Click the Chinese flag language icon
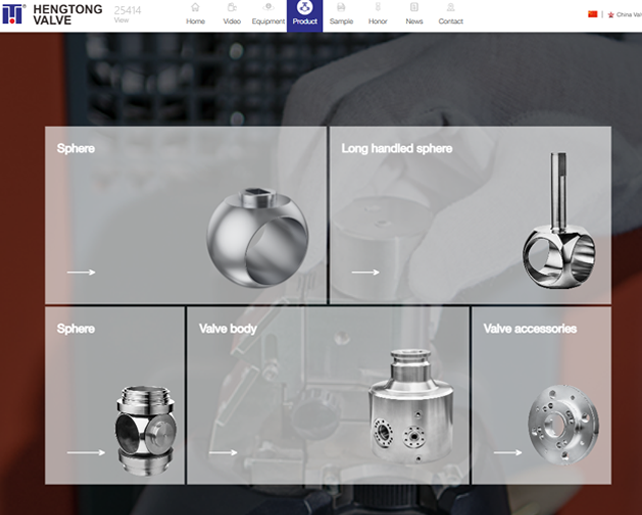Viewport: 642px width, 515px height. click(592, 14)
